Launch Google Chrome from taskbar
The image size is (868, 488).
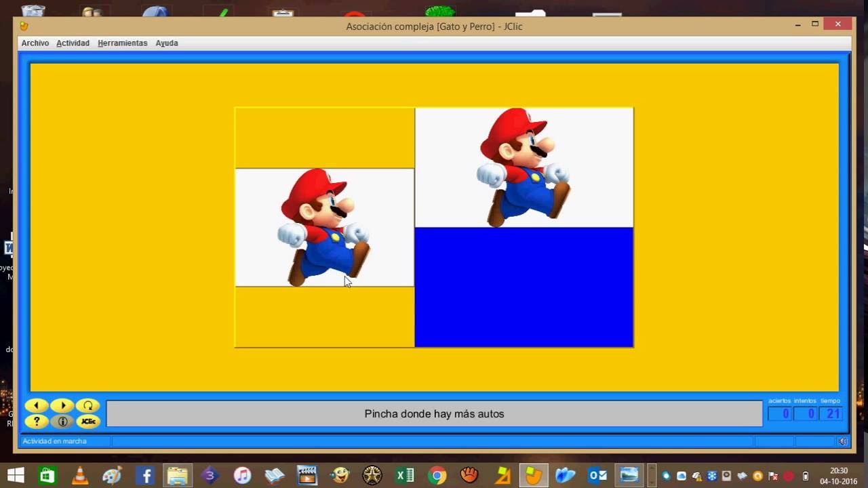tap(437, 475)
